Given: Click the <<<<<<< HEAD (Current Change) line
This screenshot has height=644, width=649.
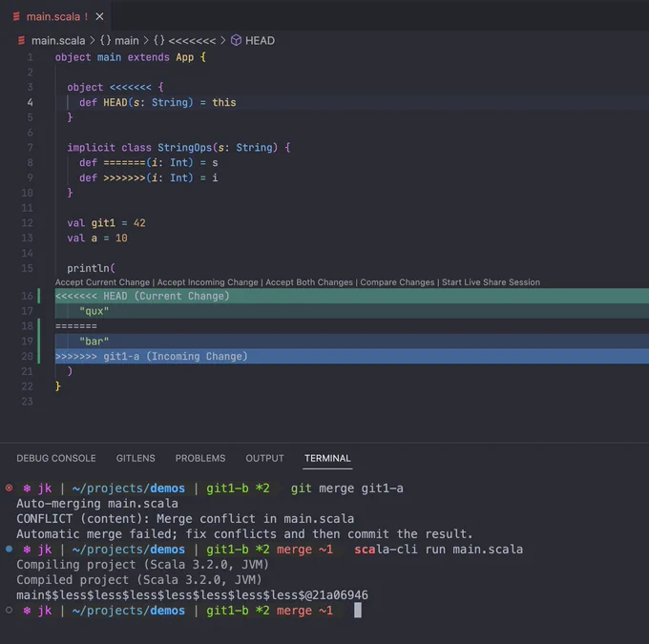Looking at the screenshot, I should pyautogui.click(x=352, y=296).
